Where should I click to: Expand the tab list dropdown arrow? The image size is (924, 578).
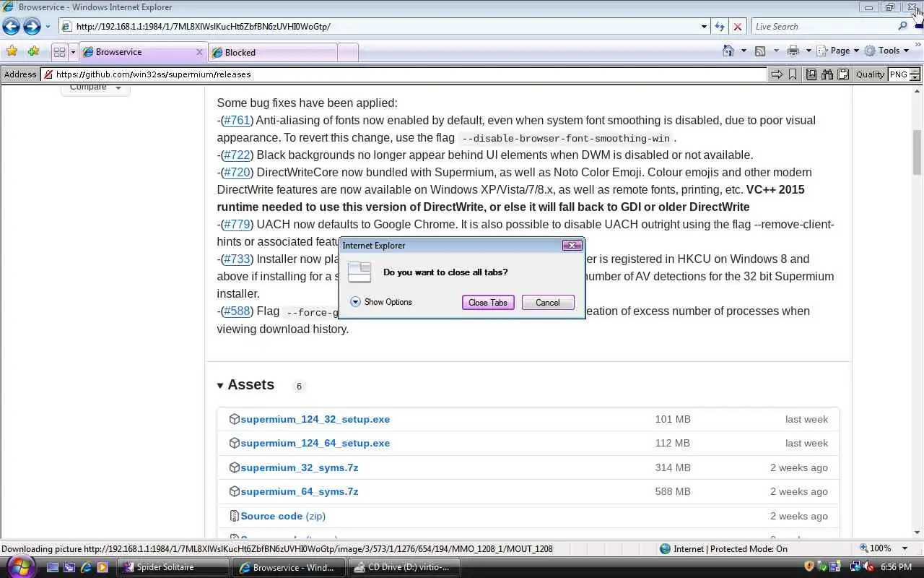click(72, 52)
